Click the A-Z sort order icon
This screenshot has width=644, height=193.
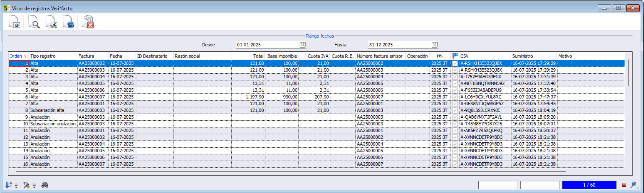tap(8, 185)
